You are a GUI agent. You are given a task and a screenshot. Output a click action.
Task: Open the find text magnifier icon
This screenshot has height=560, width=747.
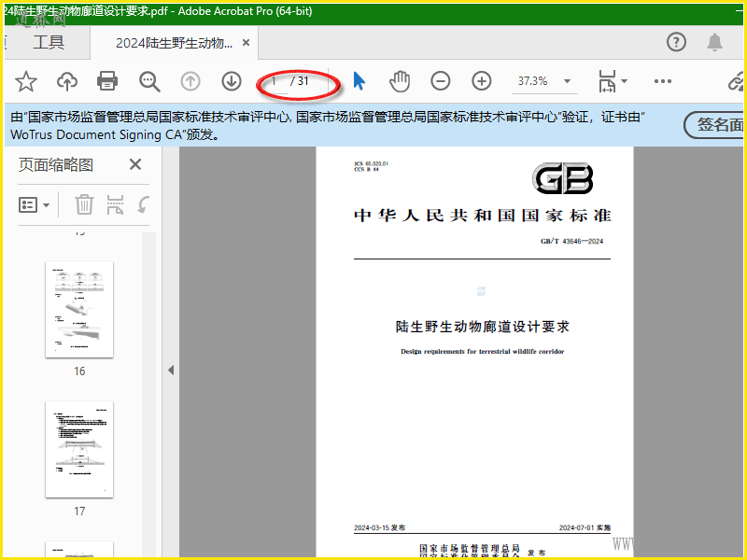pyautogui.click(x=149, y=81)
